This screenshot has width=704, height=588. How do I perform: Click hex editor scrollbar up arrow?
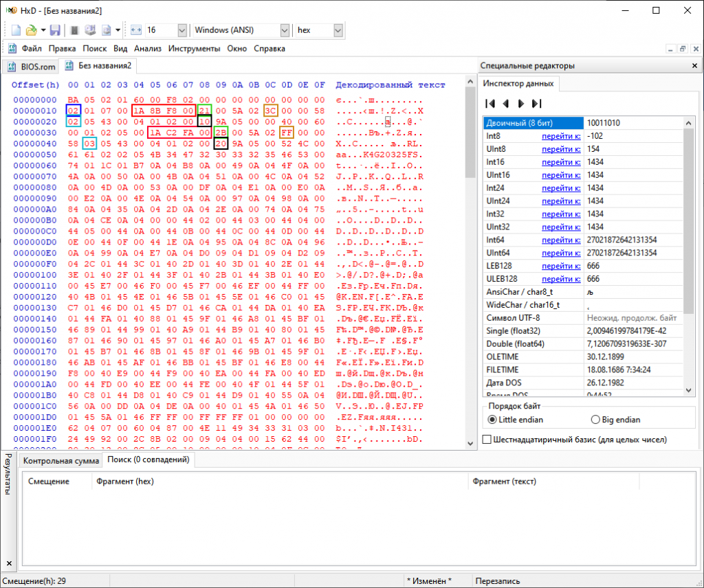(470, 82)
